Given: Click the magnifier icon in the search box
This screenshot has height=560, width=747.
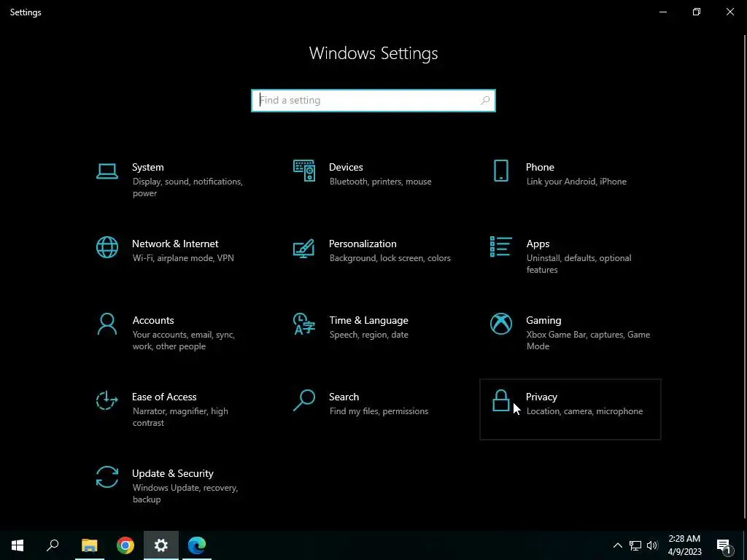Looking at the screenshot, I should (485, 101).
